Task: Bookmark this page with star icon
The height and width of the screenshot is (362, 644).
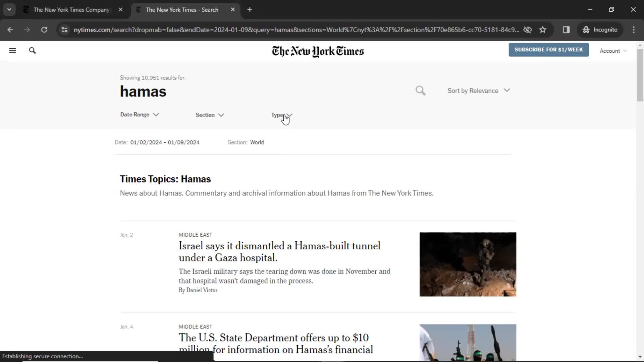Action: 543,30
